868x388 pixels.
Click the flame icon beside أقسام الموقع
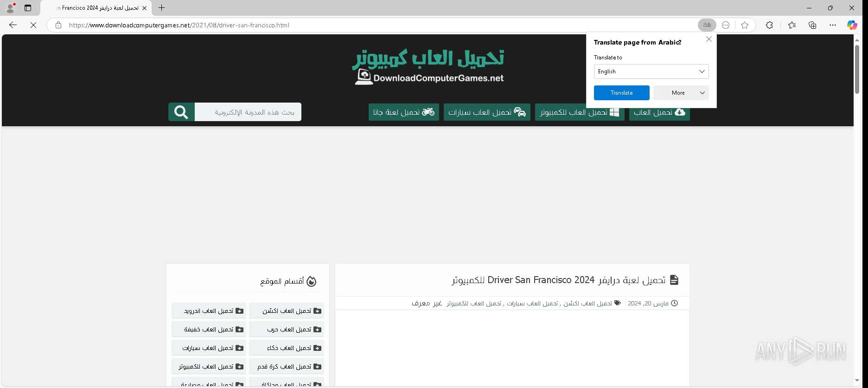[x=312, y=281]
